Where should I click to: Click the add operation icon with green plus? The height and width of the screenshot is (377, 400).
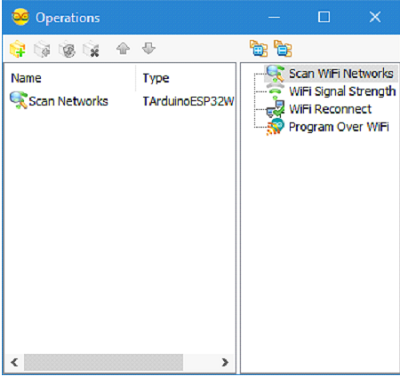[x=18, y=49]
